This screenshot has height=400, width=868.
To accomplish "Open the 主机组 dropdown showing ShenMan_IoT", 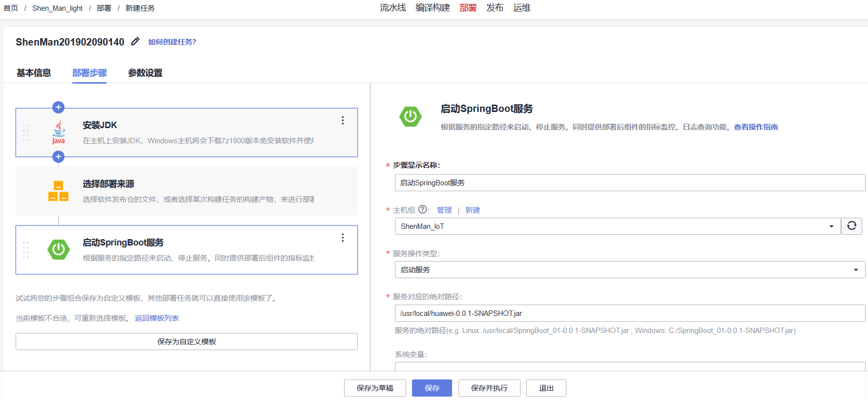I will click(618, 226).
